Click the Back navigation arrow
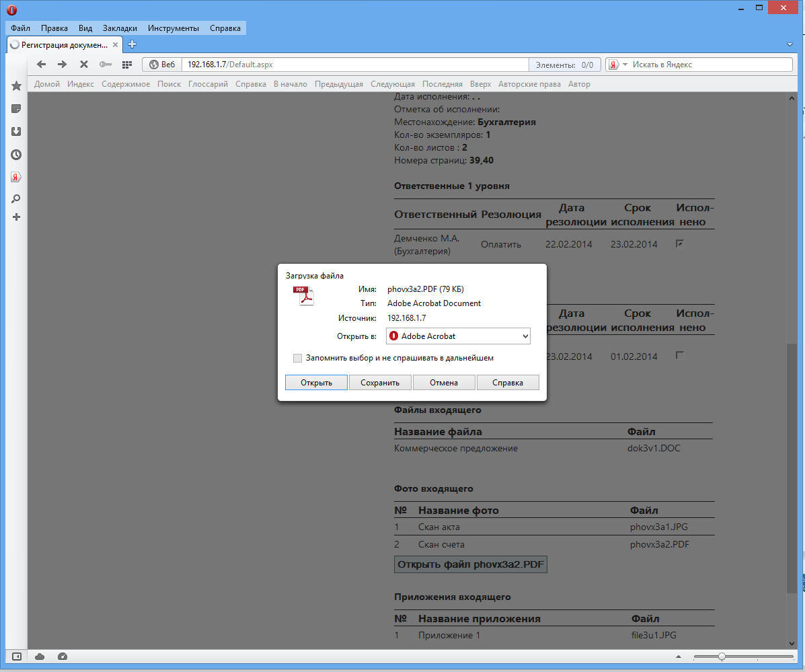The width and height of the screenshot is (805, 672). [41, 65]
